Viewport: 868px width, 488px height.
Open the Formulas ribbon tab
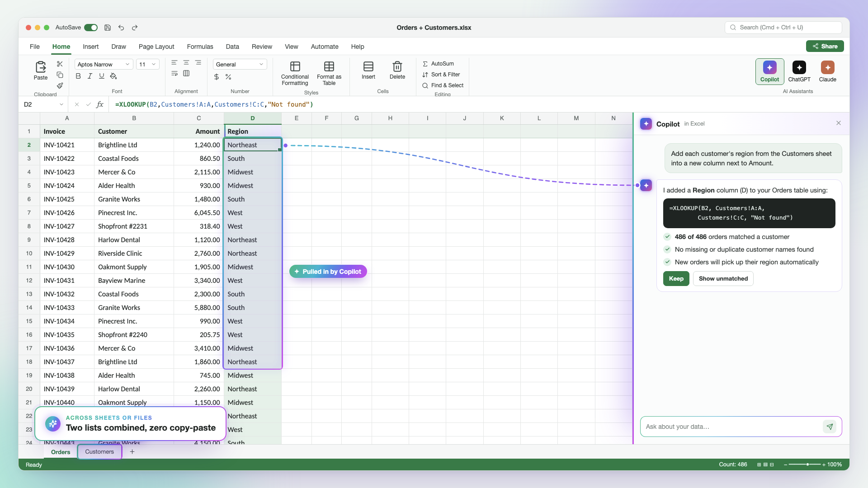pyautogui.click(x=200, y=47)
